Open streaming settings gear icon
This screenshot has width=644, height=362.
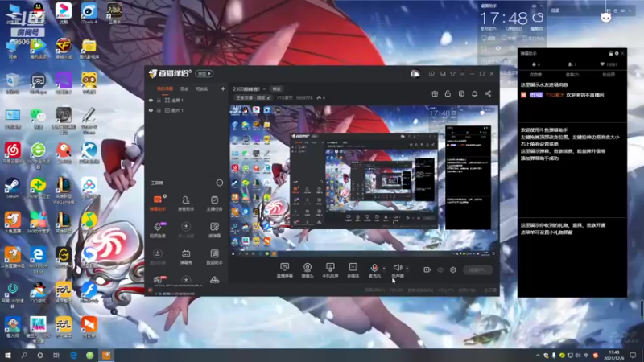pyautogui.click(x=453, y=269)
